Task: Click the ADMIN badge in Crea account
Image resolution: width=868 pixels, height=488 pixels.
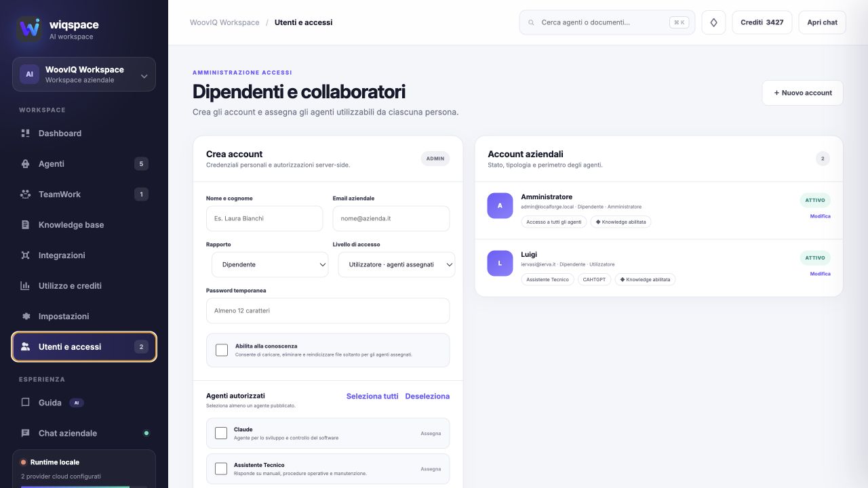Action: pyautogui.click(x=435, y=159)
